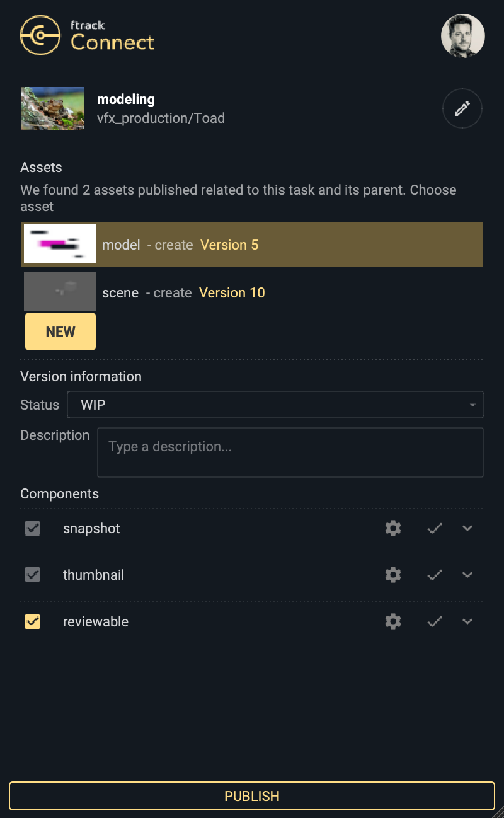Toggle the snapshot component checkbox
The image size is (504, 818).
[33, 528]
